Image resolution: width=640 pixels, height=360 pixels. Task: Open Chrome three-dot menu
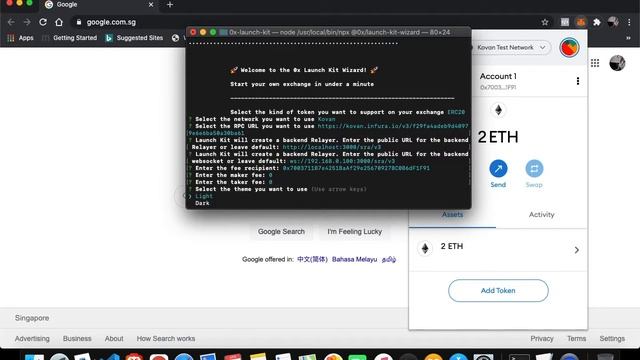click(x=629, y=22)
